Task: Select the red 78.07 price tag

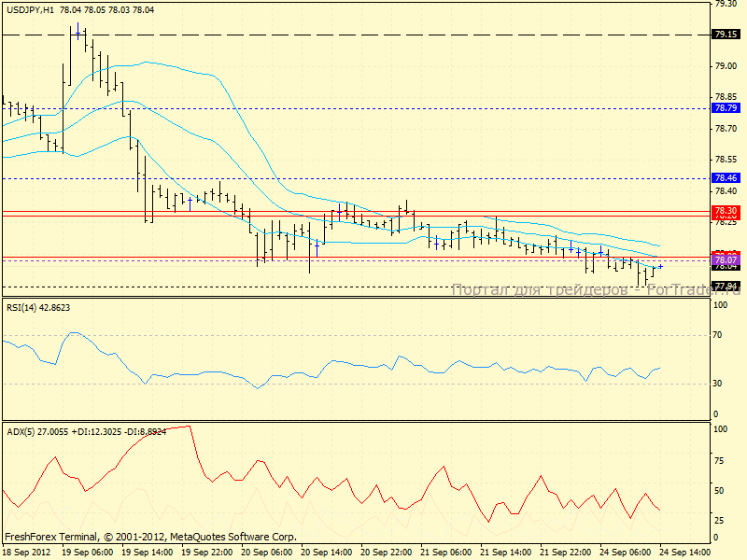Action: click(x=726, y=257)
